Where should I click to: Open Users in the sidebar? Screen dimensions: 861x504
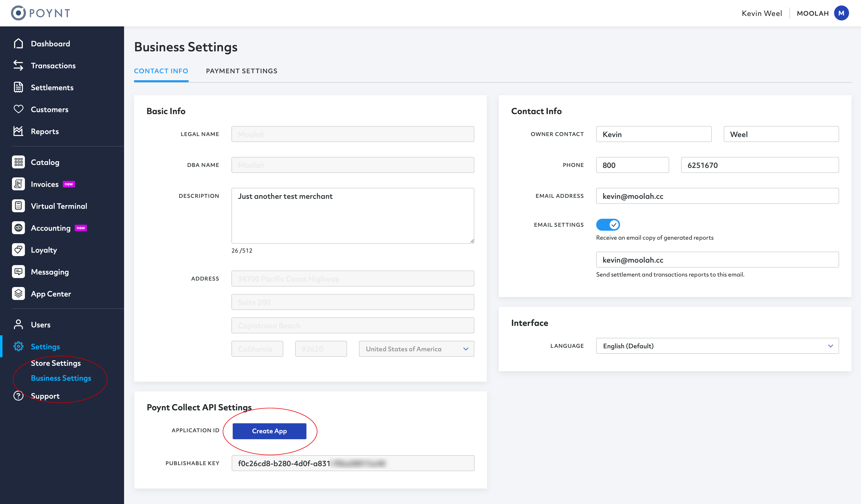41,325
